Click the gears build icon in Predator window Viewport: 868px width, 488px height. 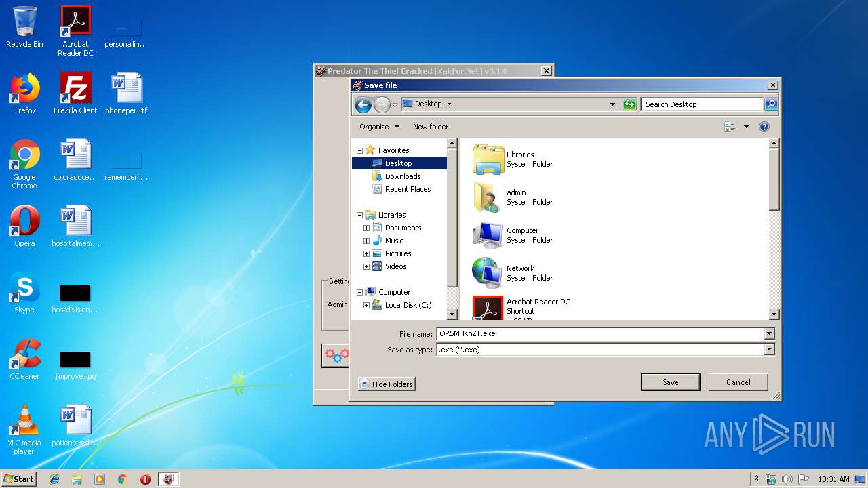click(x=336, y=355)
